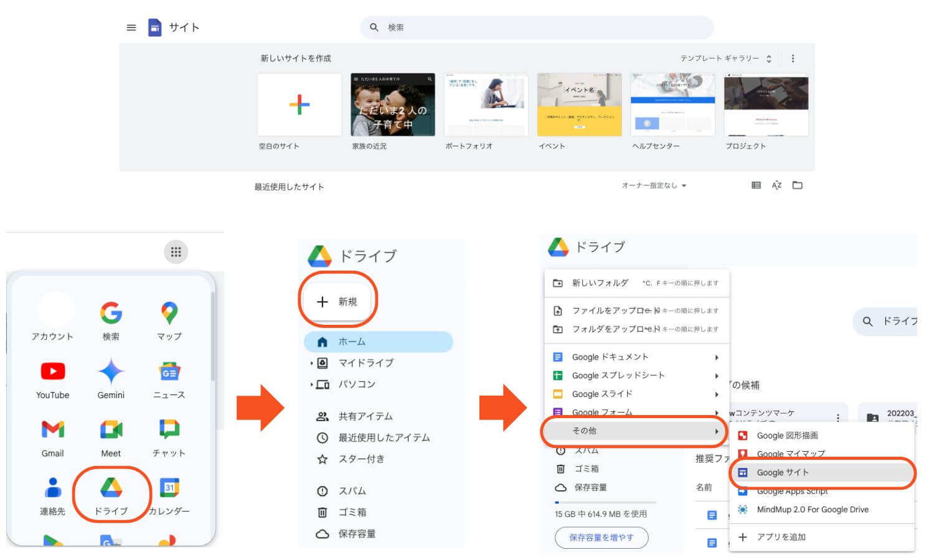The height and width of the screenshot is (560, 934).
Task: Choose 新しいフォルダ from the new menu
Action: [x=636, y=283]
